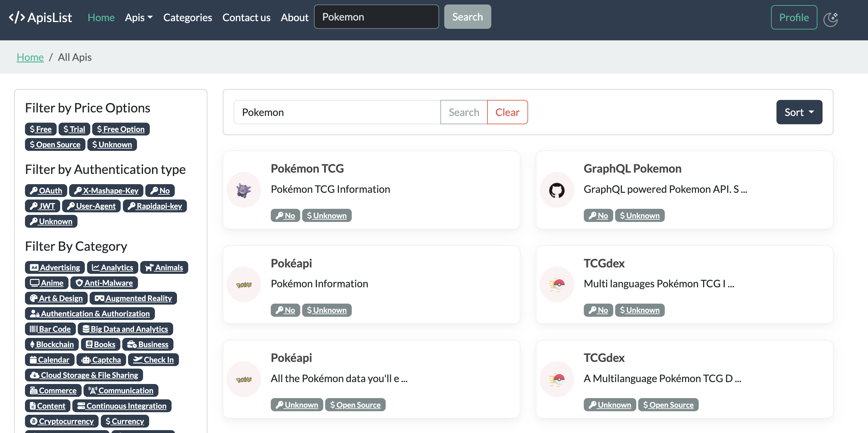The width and height of the screenshot is (868, 433).
Task: Focus the navbar Pokemon search field
Action: [376, 17]
